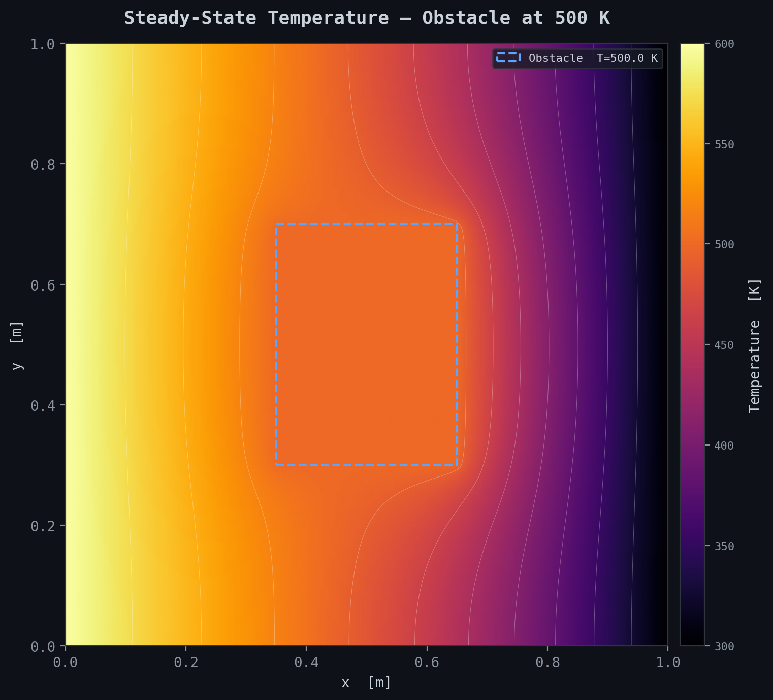Click the "Temperature [K]" colorbar label
773x700 pixels.
755,345
